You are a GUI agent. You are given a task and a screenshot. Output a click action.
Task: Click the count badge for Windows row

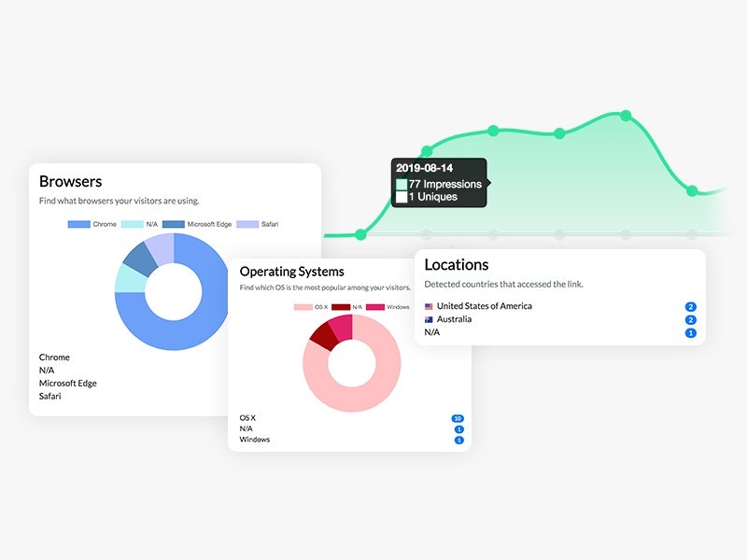pos(458,440)
